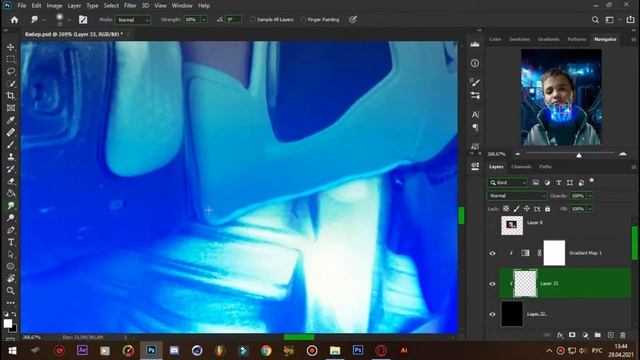
Task: Click the angle input field
Action: (233, 20)
